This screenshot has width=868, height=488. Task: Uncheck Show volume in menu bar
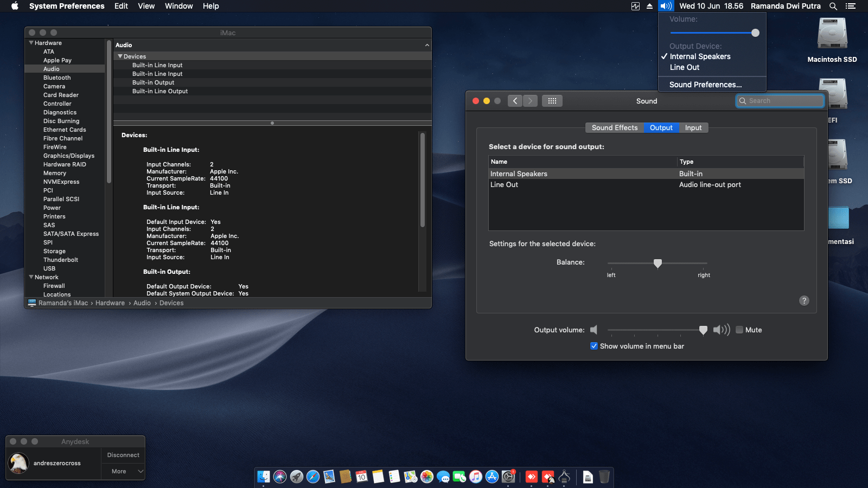click(594, 346)
